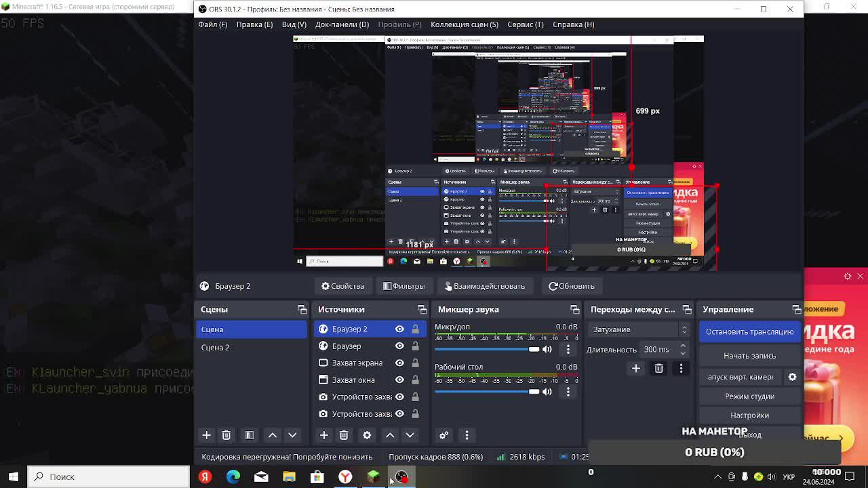This screenshot has height=488, width=868.
Task: Click the Windows taskbar search box
Action: click(x=108, y=476)
